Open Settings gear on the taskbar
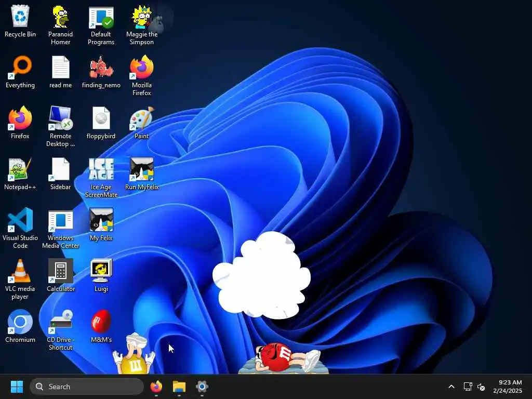The width and height of the screenshot is (532, 399). pyautogui.click(x=202, y=387)
